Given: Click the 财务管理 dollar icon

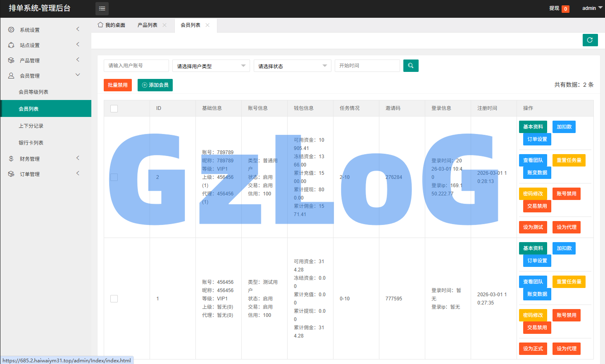Looking at the screenshot, I should (x=11, y=159).
